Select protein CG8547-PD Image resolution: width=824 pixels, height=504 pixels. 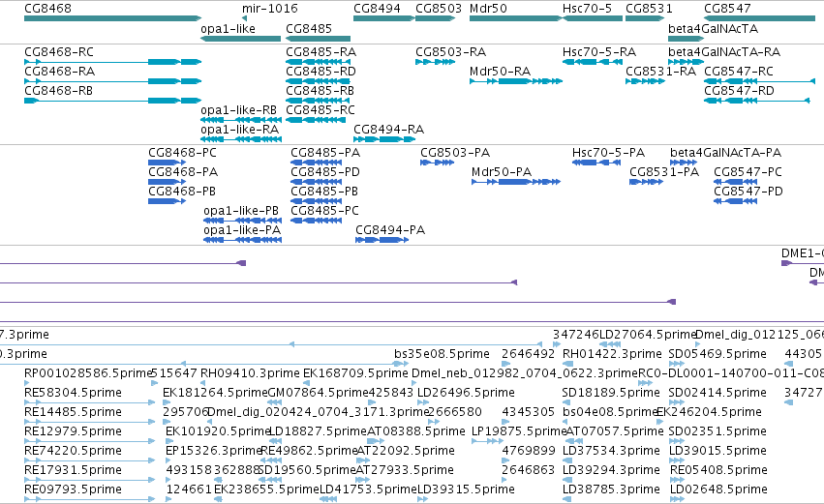[735, 201]
